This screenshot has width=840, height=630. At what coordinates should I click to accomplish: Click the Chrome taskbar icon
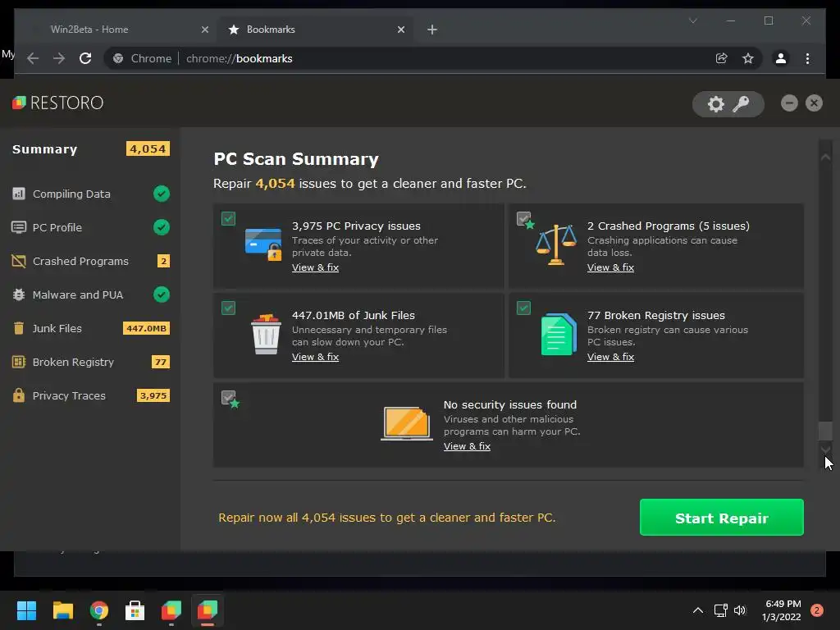click(99, 610)
